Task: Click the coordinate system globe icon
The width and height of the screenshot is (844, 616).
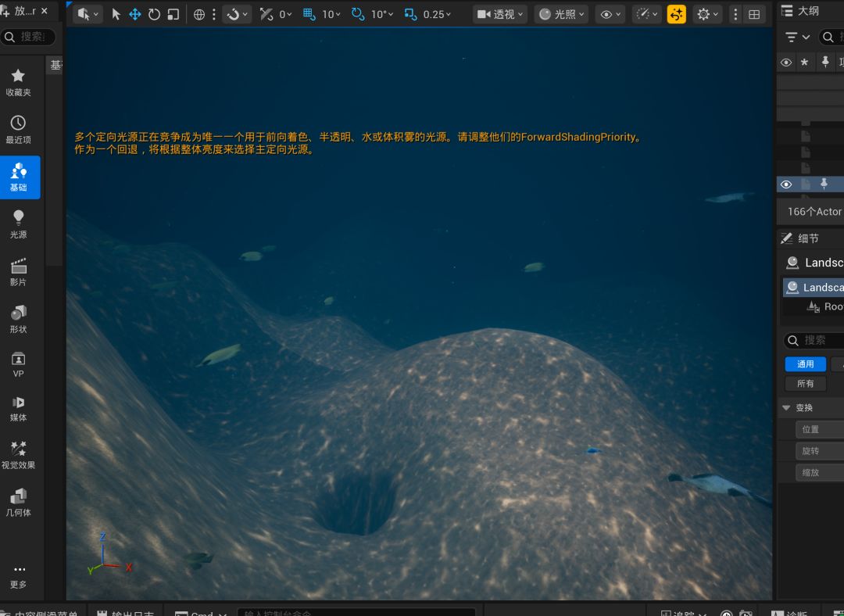Action: tap(199, 15)
